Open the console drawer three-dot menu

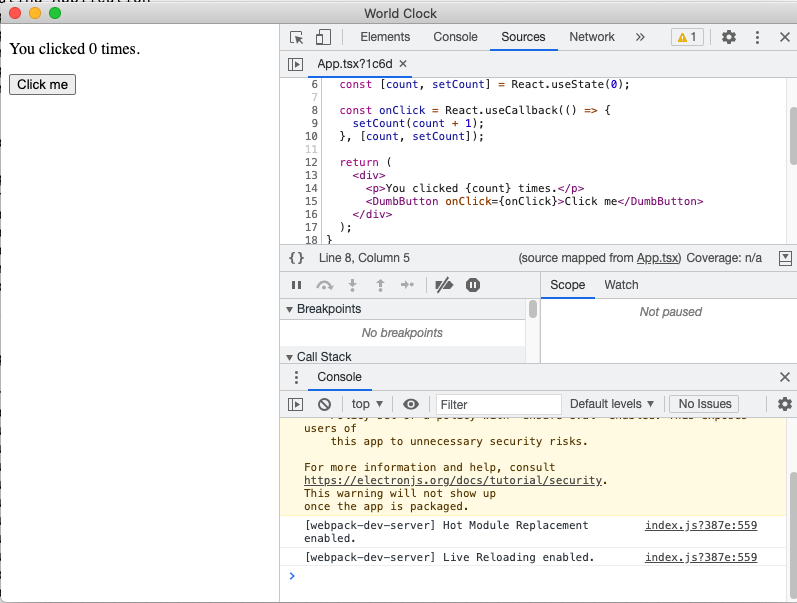click(296, 377)
